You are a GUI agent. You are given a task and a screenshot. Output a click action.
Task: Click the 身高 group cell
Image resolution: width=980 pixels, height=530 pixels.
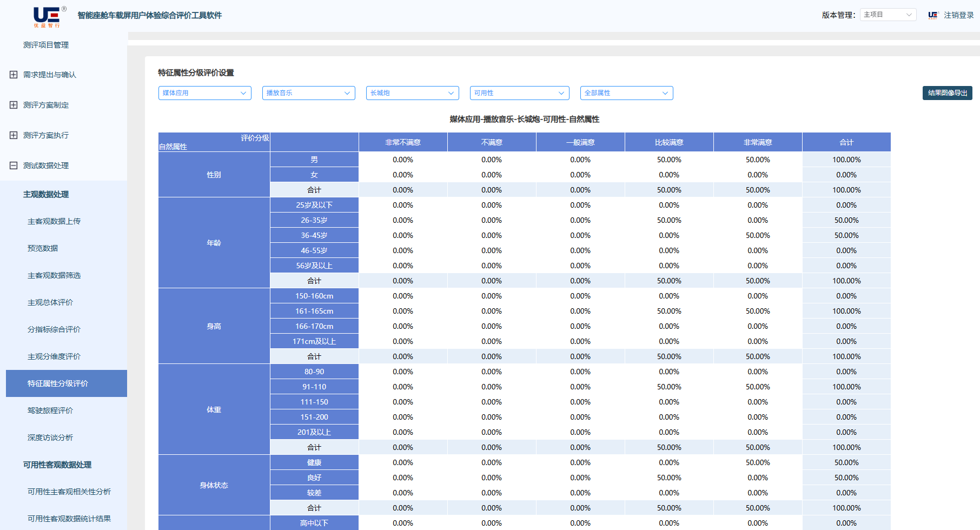pos(214,326)
